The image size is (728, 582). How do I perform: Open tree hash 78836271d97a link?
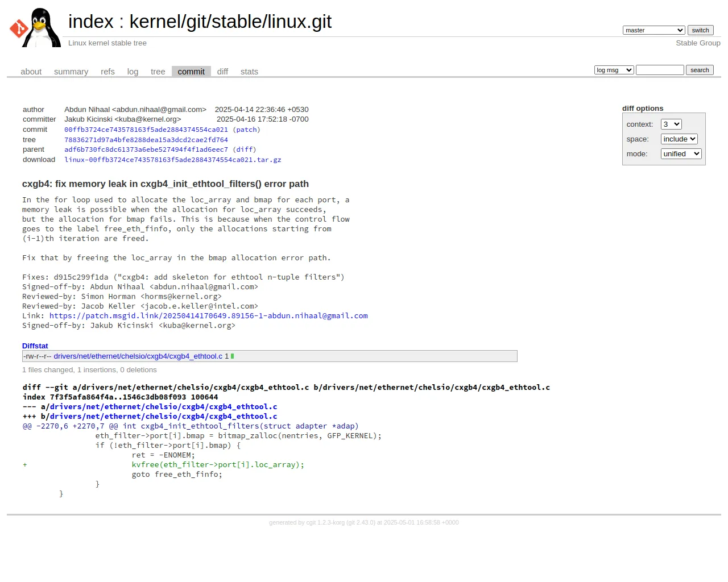tap(146, 140)
